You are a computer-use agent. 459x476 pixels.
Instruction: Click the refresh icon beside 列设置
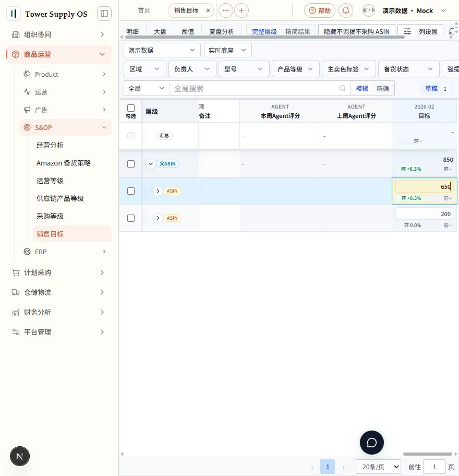coord(452,31)
